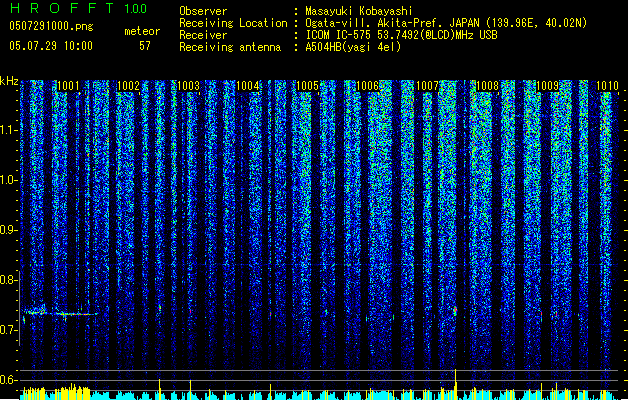Click the Ogata-vill. Akita-Pref. JAPAN location text

click(x=446, y=23)
